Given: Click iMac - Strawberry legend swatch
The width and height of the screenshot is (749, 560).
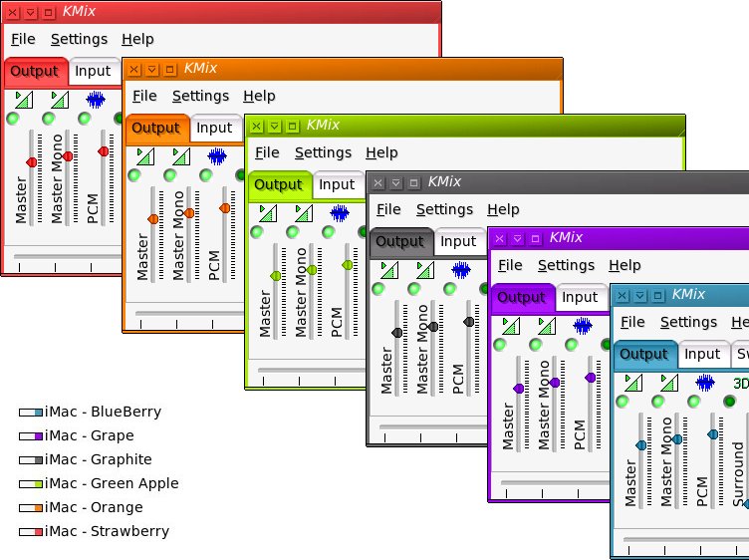Looking at the screenshot, I should 31,531.
